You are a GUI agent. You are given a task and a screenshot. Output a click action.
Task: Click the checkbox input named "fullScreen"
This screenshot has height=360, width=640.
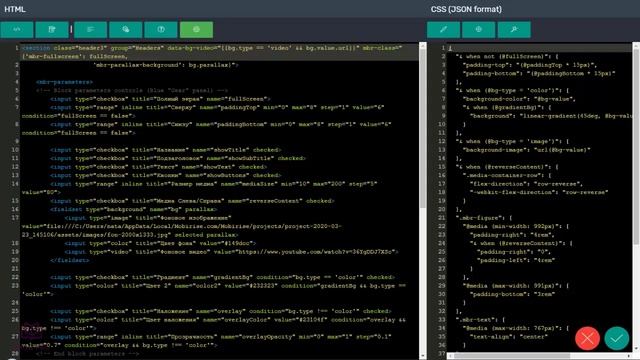click(160, 99)
